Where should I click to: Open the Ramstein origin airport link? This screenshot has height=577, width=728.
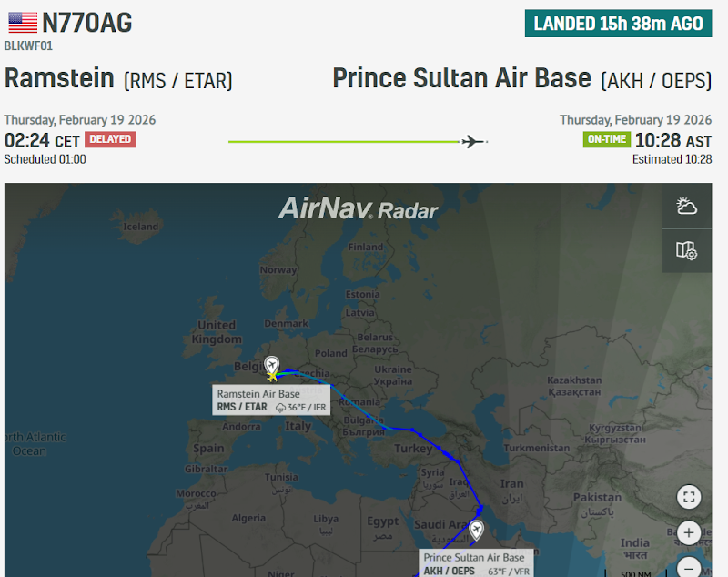[x=59, y=79]
